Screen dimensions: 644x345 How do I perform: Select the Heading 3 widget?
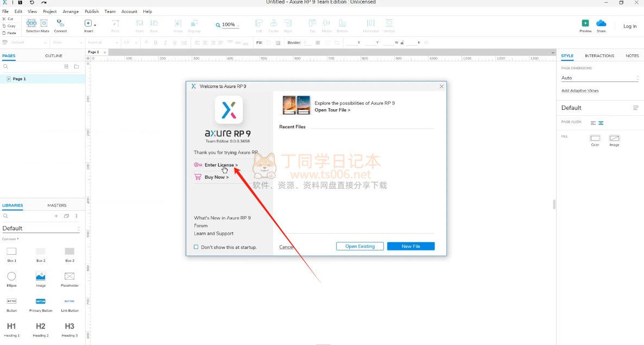click(70, 329)
